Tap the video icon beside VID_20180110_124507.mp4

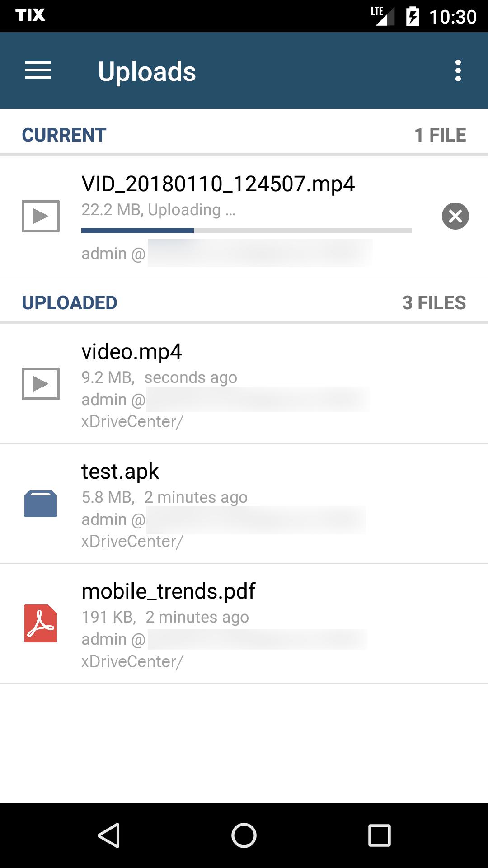41,216
